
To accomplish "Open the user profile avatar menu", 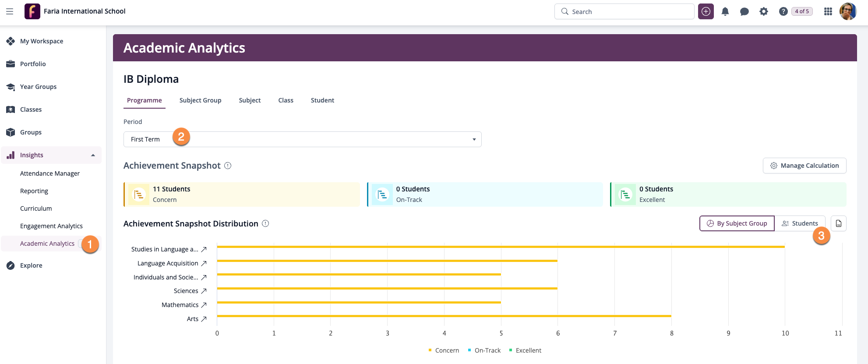I will point(848,11).
